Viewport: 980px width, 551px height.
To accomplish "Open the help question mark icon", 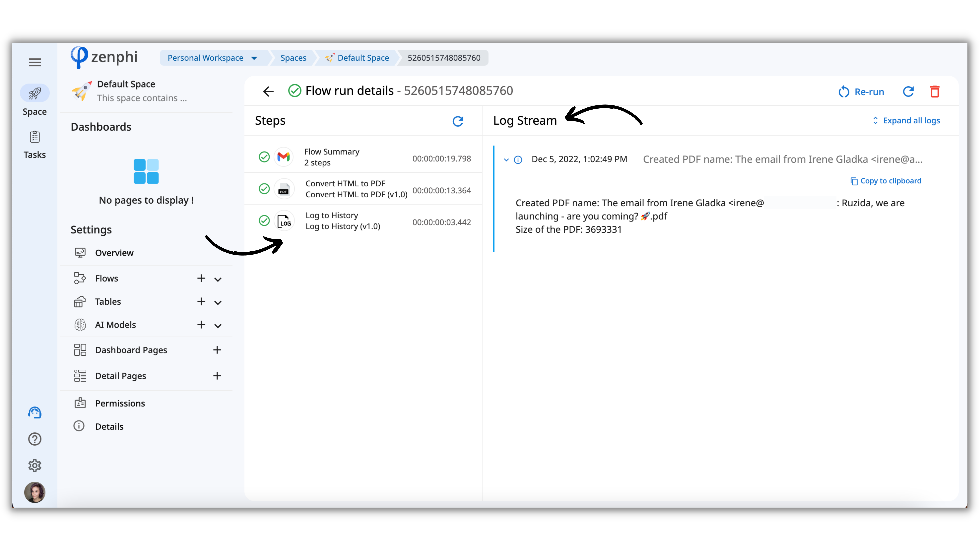I will [x=35, y=439].
